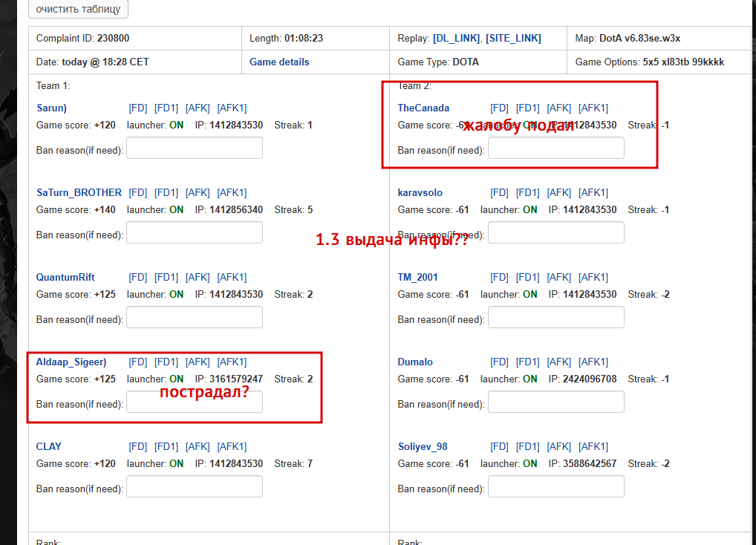Focus ban reason field for Sarun)
Viewport: 756px width, 545px height.
[195, 148]
